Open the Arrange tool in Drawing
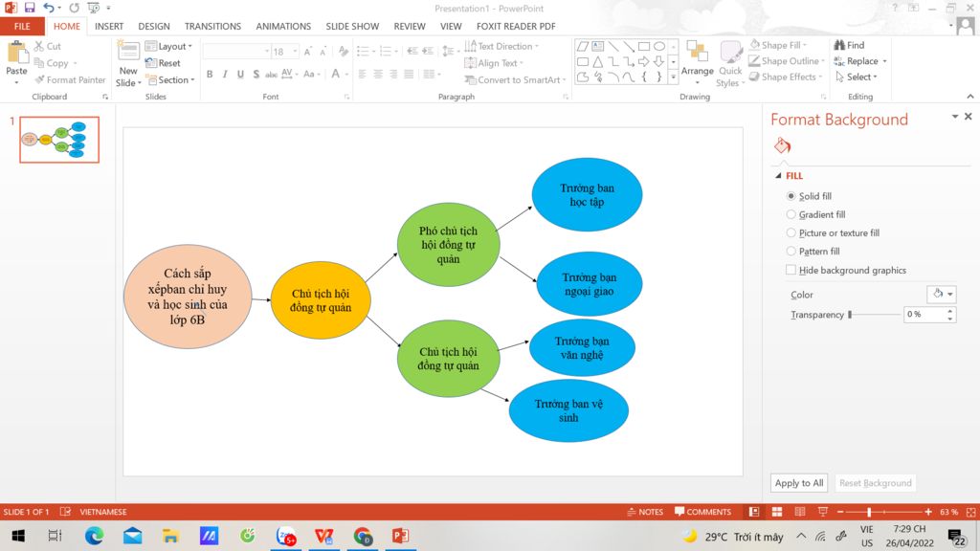Image resolution: width=980 pixels, height=551 pixels. coord(697,62)
